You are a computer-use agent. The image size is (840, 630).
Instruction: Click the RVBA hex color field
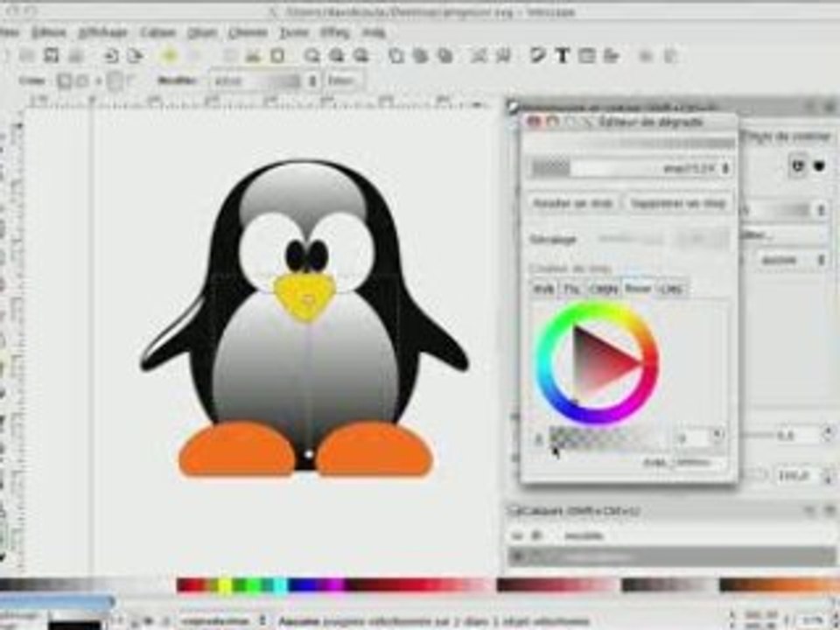point(698,463)
